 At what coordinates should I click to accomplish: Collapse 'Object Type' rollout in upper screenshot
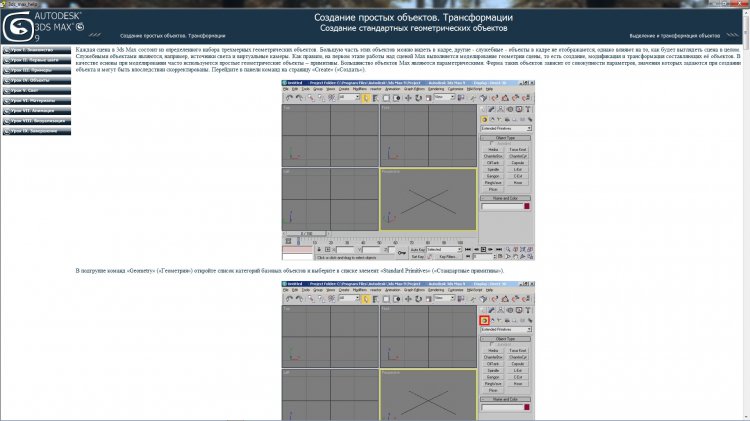pos(506,138)
